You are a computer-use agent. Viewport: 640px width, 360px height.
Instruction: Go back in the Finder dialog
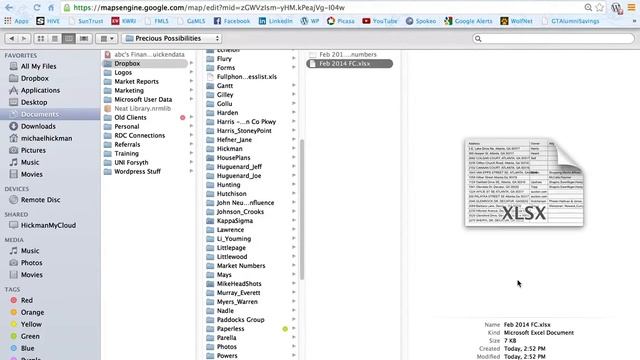click(x=11, y=38)
